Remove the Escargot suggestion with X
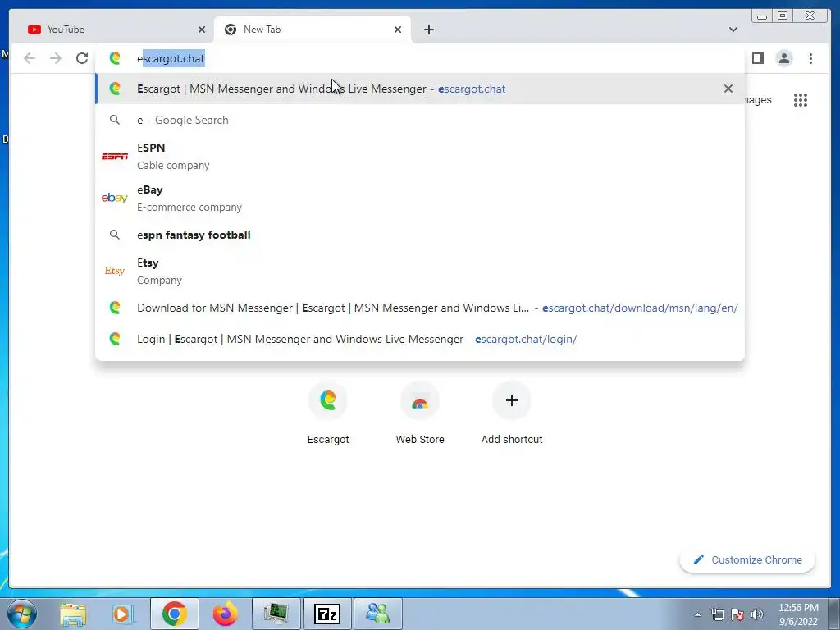 pos(728,89)
